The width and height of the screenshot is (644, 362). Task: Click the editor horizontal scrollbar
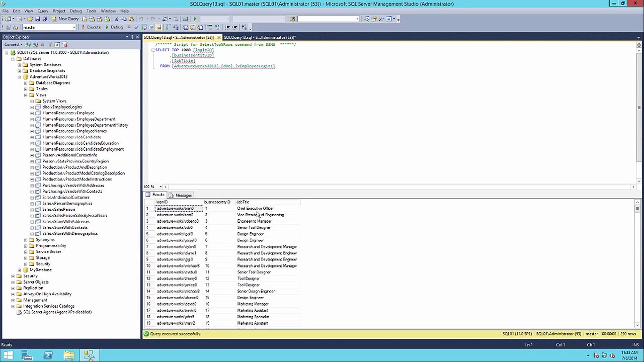pos(398,187)
